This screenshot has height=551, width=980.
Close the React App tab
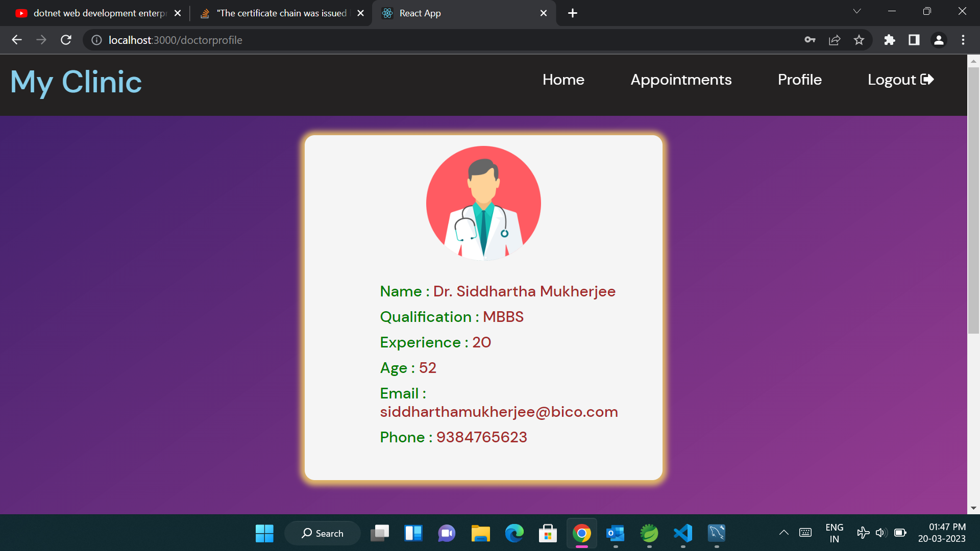(544, 13)
